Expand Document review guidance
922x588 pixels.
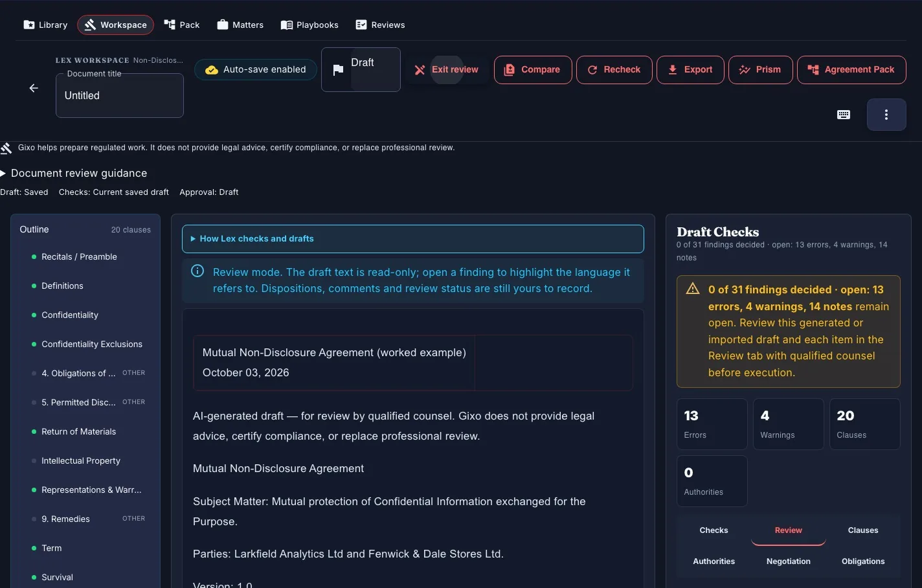[x=74, y=174]
